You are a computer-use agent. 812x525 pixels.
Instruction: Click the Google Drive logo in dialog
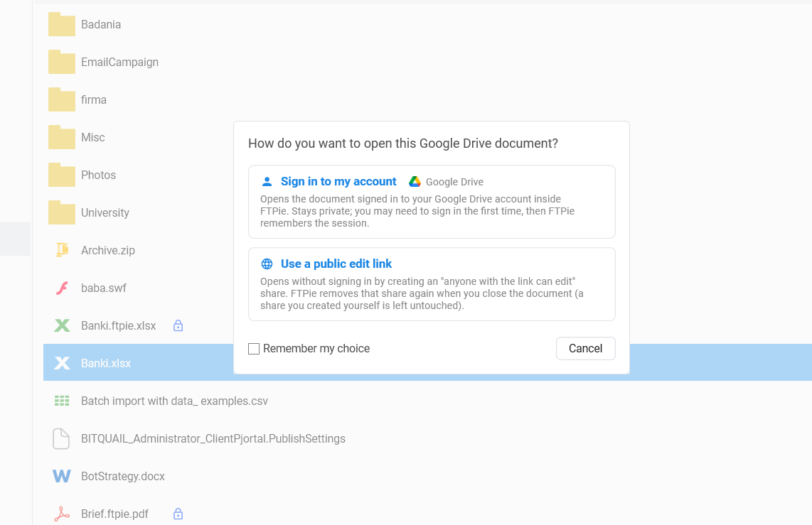415,182
